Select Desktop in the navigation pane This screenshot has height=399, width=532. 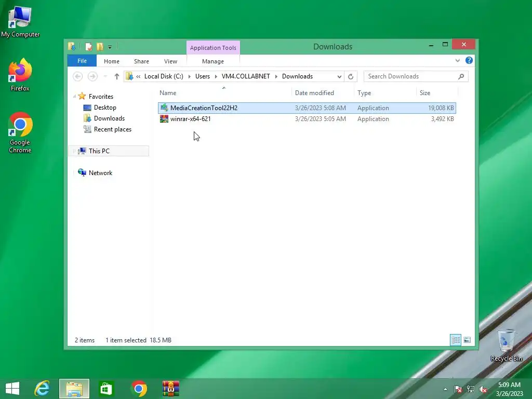click(105, 108)
